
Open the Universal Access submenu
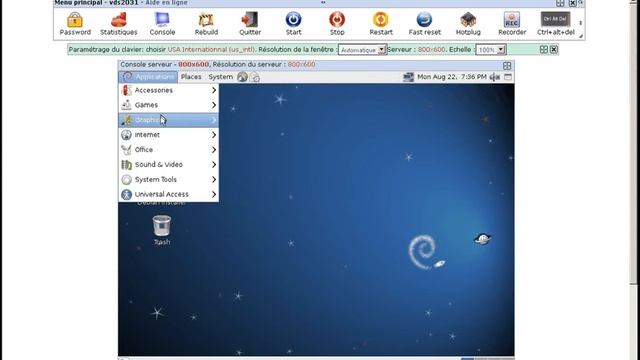click(x=169, y=194)
